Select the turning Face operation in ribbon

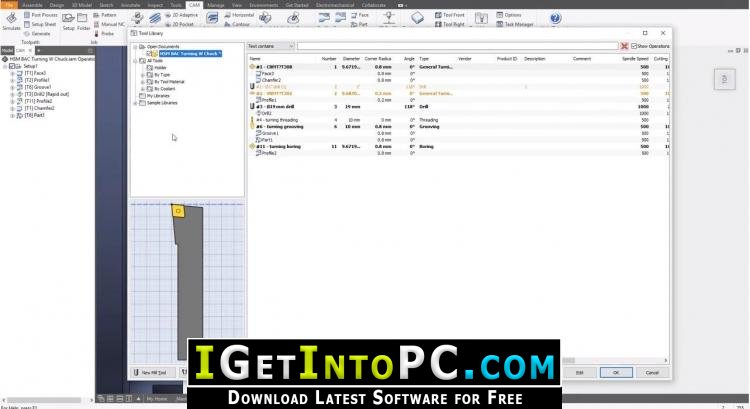click(360, 15)
